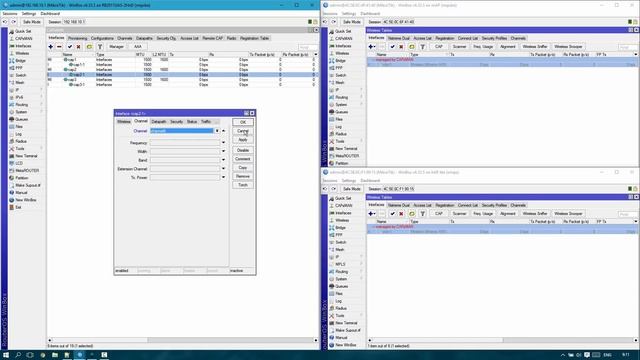Enable entry with checkmark icon in left CAPsMAN window
The image size is (640, 360).
70,47
